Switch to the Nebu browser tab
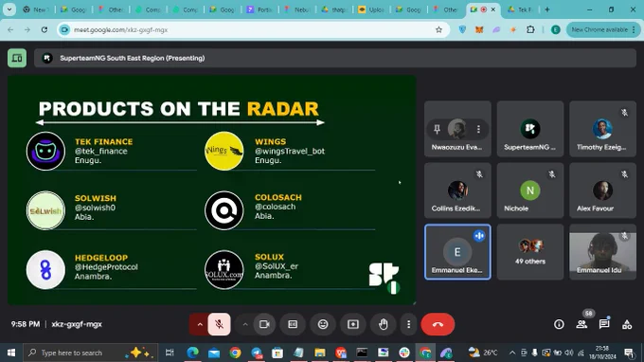Screen dimensions: 644x362 (297, 9)
